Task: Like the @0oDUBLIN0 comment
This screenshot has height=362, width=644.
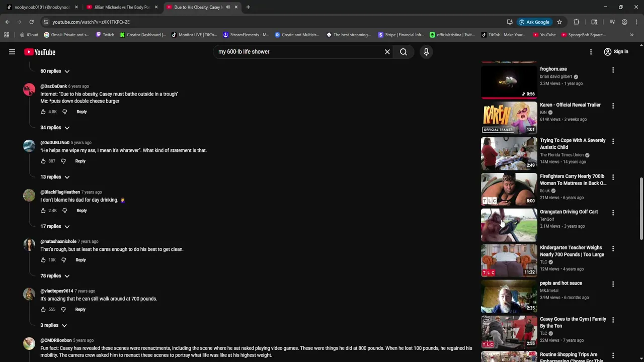Action: [x=43, y=161]
